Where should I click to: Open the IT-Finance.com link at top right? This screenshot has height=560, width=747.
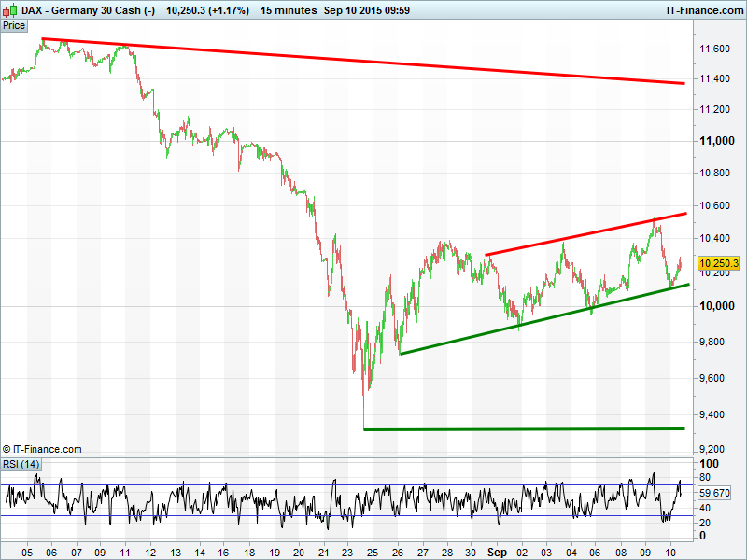pyautogui.click(x=704, y=10)
